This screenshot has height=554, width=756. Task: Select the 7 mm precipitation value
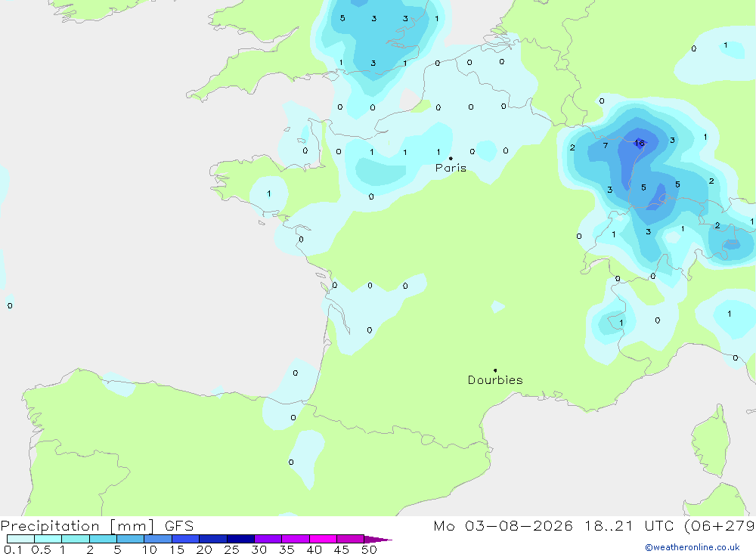[606, 145]
